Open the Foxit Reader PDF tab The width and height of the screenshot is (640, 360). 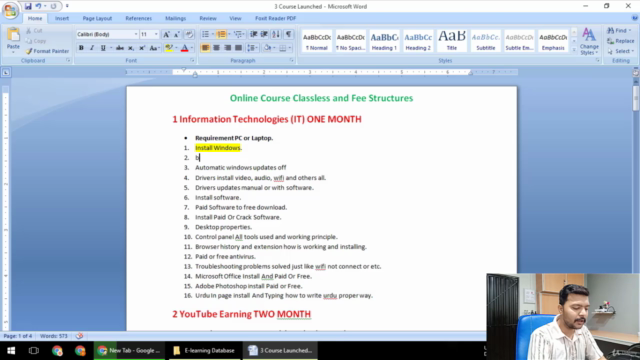[276, 18]
